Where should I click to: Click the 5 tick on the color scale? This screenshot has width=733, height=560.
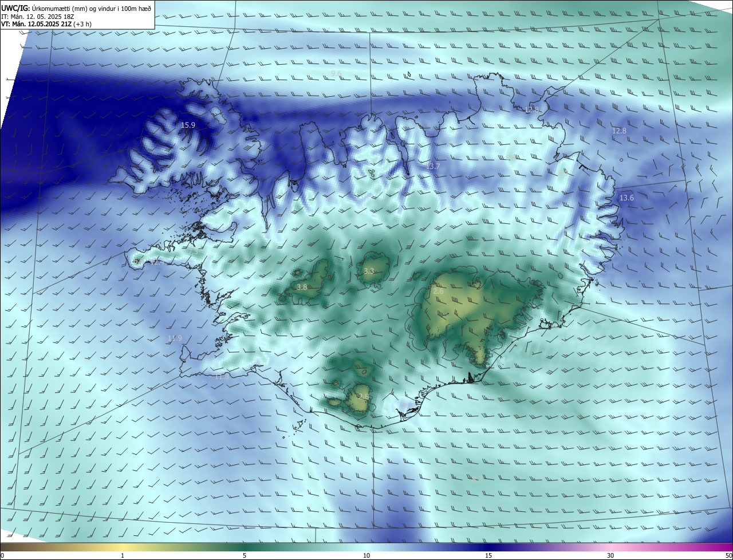click(x=245, y=556)
